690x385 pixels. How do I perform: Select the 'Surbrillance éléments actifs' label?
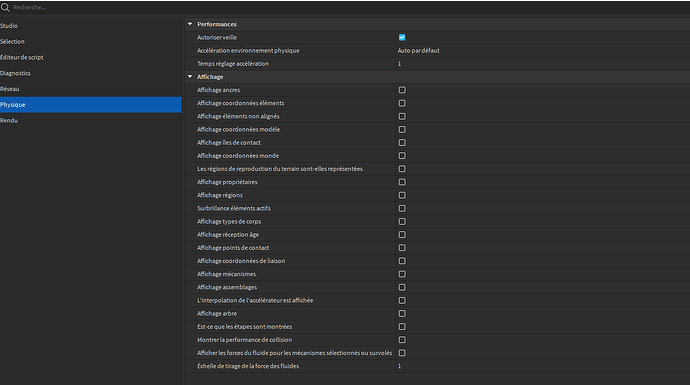pos(234,208)
